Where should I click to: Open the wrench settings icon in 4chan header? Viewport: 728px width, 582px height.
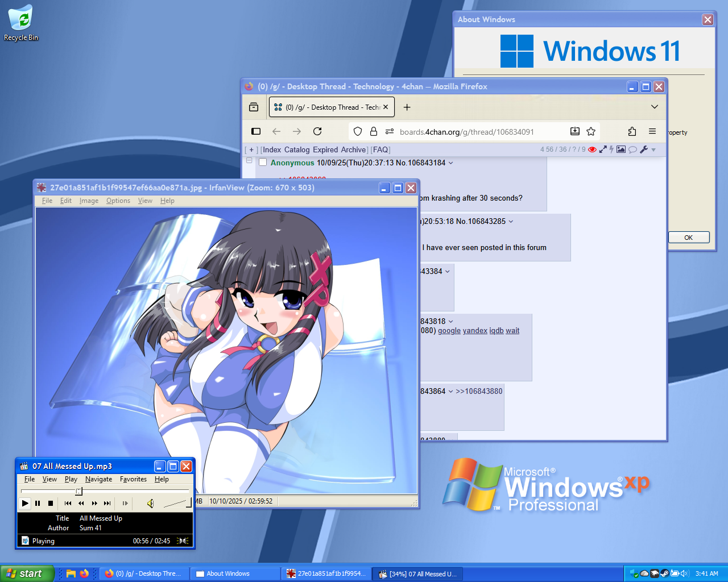point(644,149)
